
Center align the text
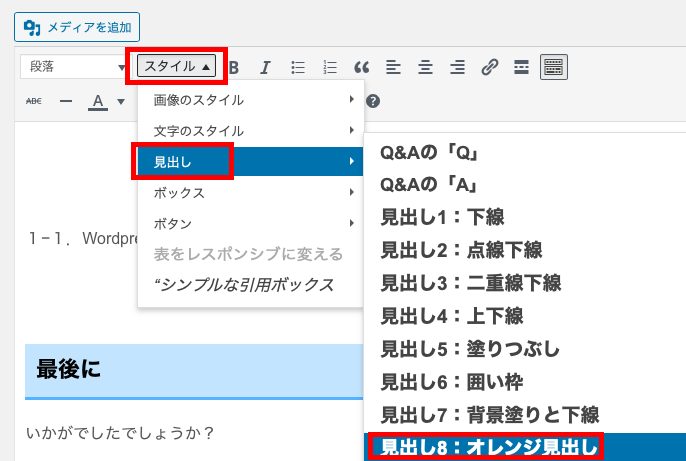[x=425, y=68]
